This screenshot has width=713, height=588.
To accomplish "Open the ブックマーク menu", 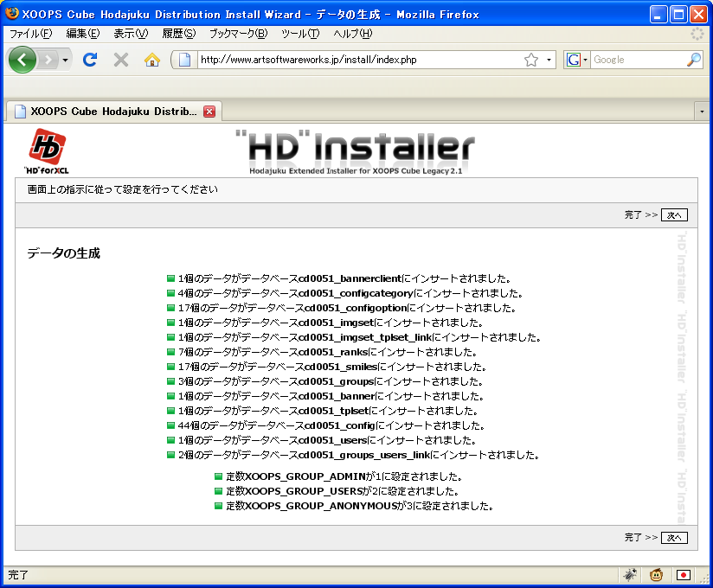I will pyautogui.click(x=232, y=34).
